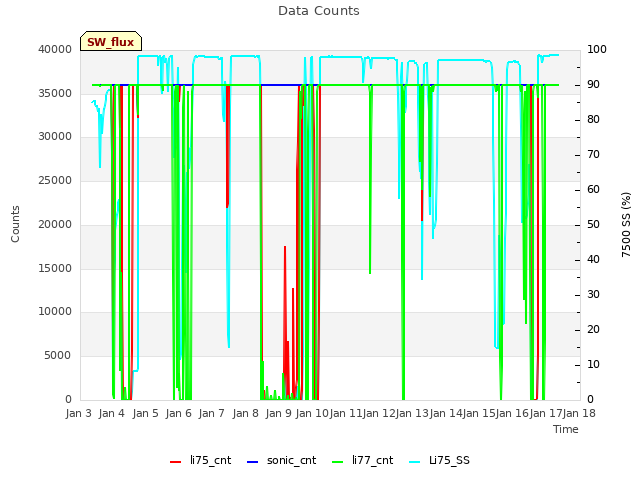The image size is (640, 480).
Task: Click the 10 tick label on SS axis
Action: 593,364
